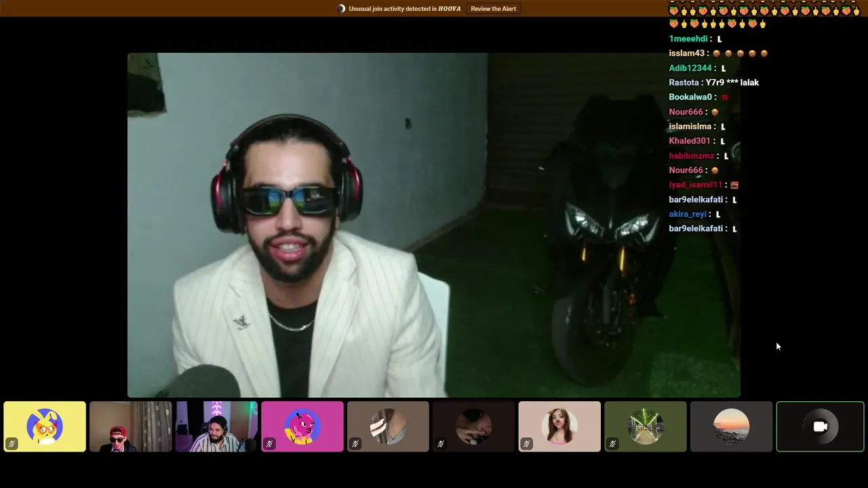Click muted mic icon on woman avatar tile
Viewport: 868px width, 488px height.
pos(526,444)
